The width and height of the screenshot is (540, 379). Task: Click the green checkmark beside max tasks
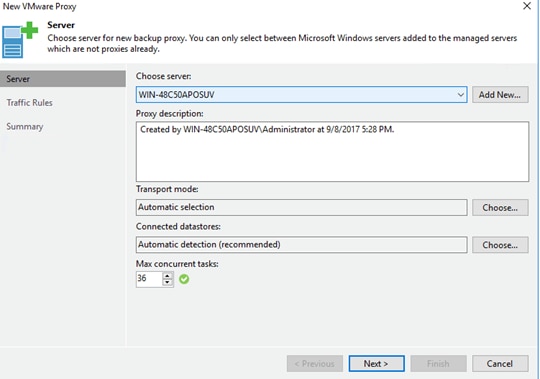(x=184, y=279)
